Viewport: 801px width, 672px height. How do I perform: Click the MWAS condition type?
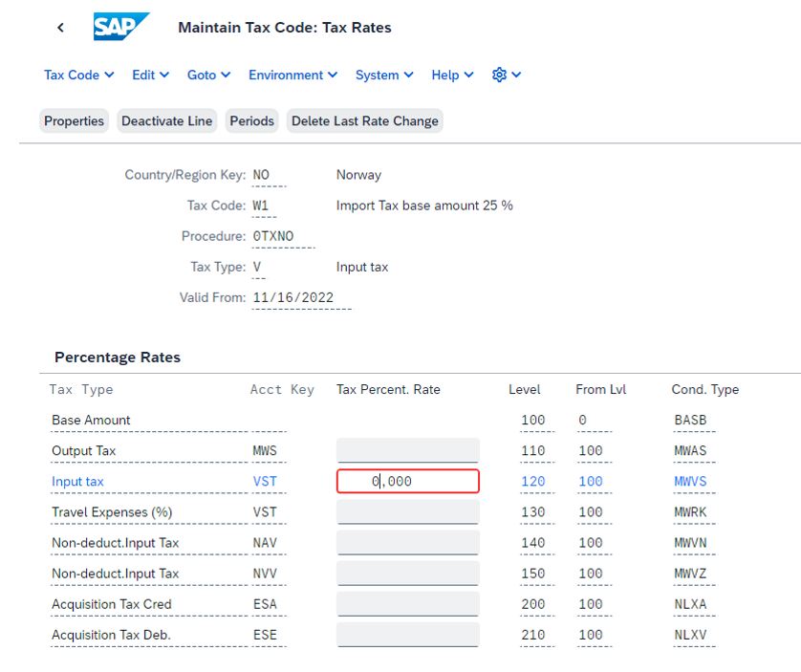[x=690, y=451]
